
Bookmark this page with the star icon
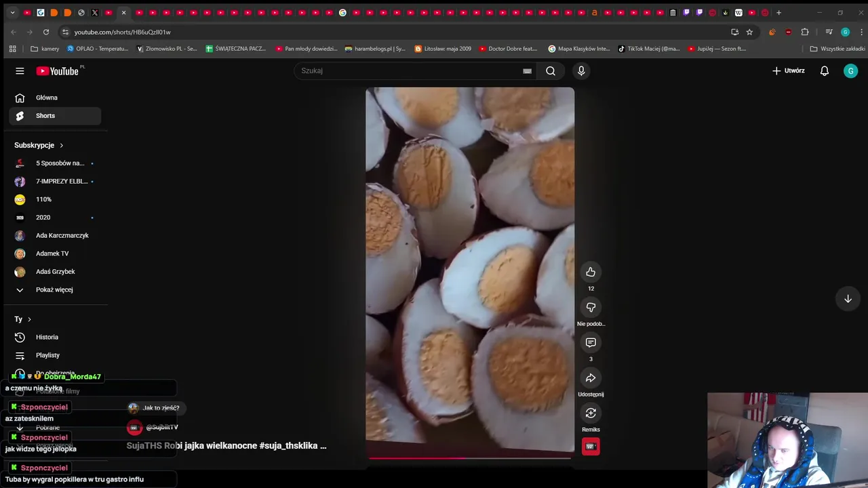[x=749, y=32]
